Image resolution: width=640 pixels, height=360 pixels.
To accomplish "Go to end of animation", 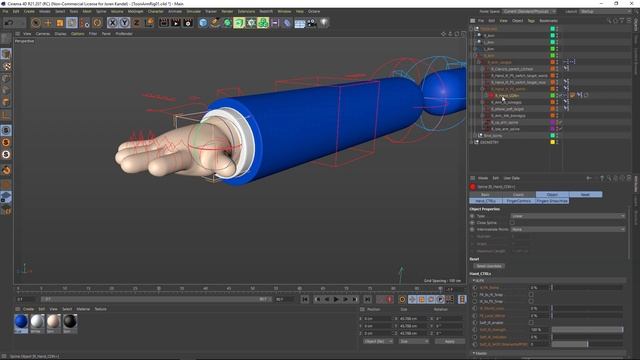I will 367,300.
